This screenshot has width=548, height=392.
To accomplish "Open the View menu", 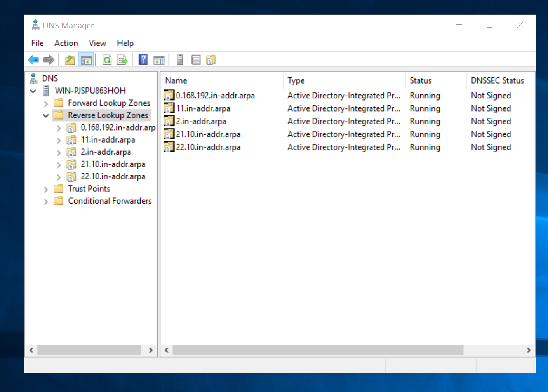I will pyautogui.click(x=97, y=43).
